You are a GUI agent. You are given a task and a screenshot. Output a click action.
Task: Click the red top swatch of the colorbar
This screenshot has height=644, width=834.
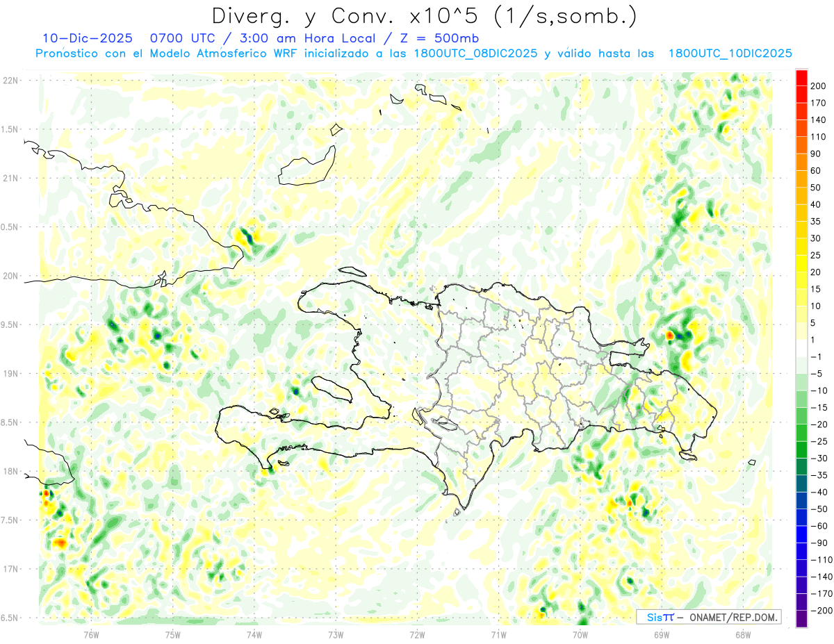pos(801,78)
